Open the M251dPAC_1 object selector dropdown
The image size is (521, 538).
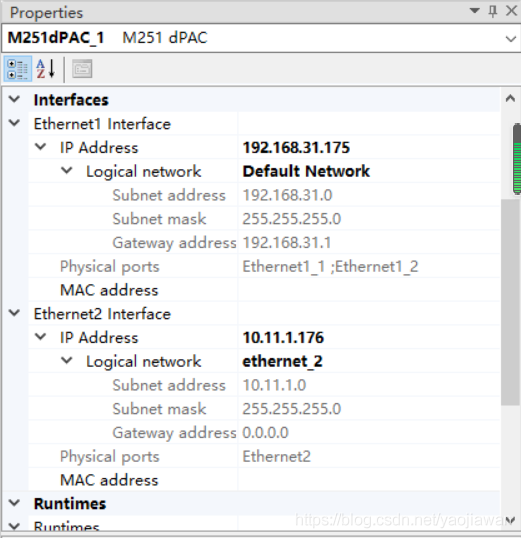(511, 38)
